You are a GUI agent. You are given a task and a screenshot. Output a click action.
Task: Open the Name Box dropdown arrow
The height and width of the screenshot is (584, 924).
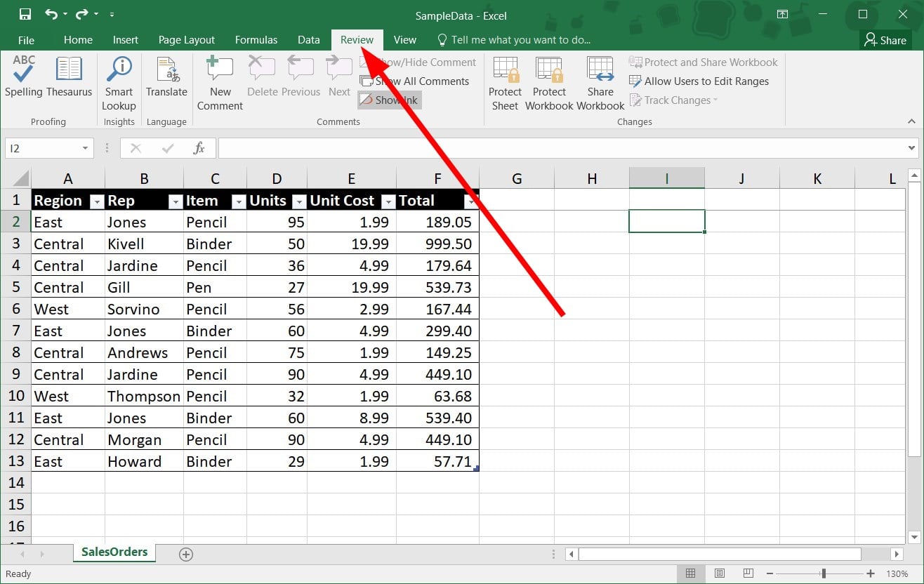click(85, 148)
